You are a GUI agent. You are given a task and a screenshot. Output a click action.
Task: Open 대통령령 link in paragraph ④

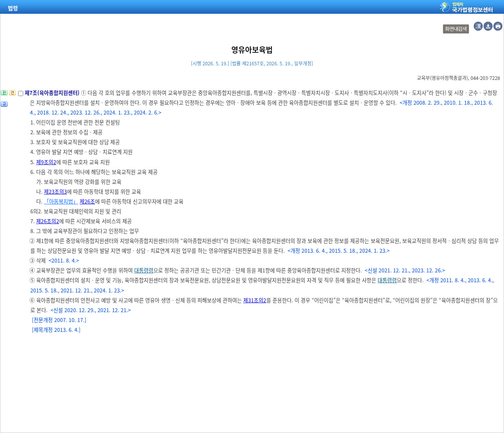click(x=144, y=270)
